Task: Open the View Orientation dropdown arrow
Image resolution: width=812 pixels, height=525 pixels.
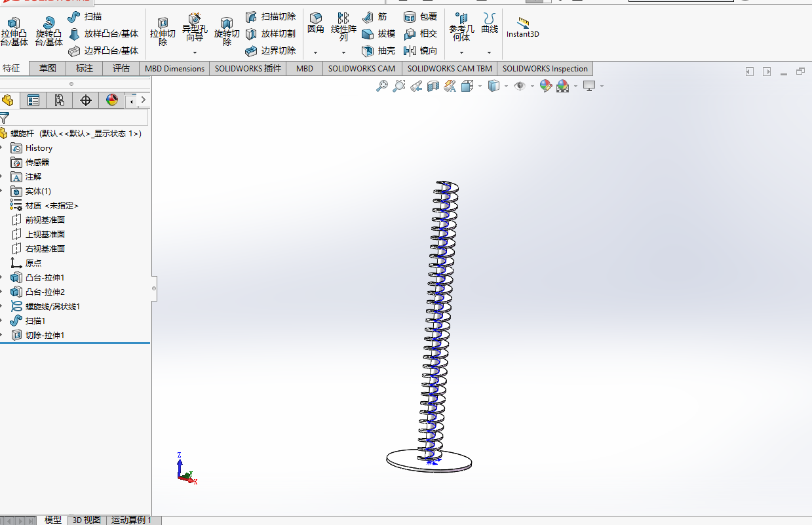Action: tap(480, 86)
